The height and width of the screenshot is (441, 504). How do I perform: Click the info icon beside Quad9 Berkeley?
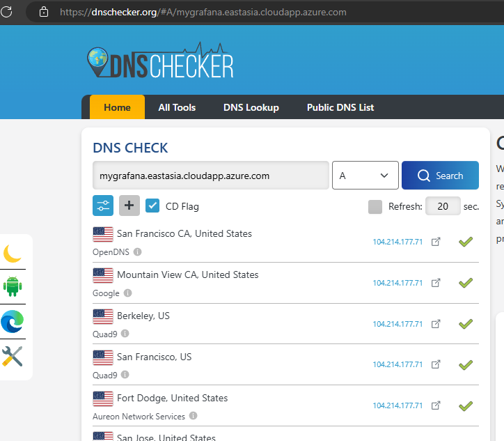pyautogui.click(x=125, y=334)
